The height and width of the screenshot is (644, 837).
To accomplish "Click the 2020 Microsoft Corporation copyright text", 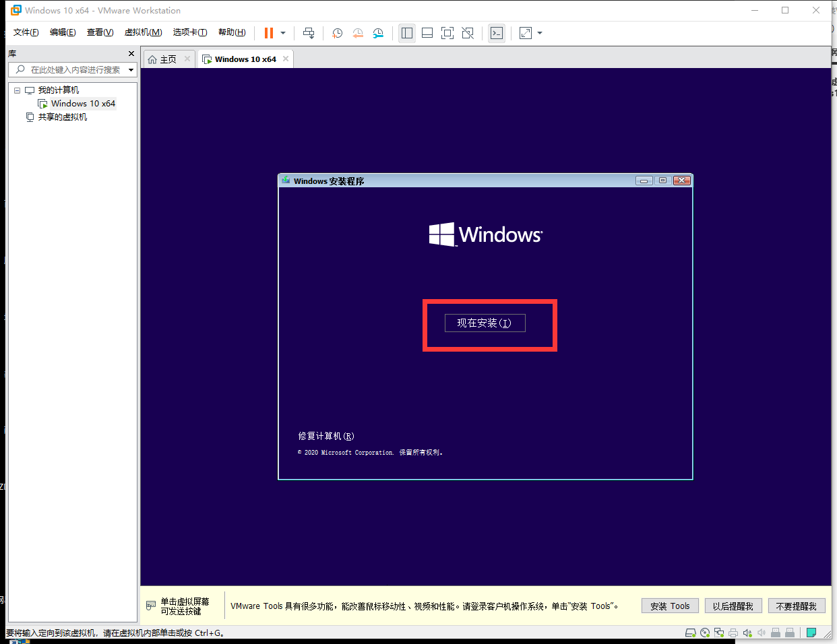I will [370, 453].
